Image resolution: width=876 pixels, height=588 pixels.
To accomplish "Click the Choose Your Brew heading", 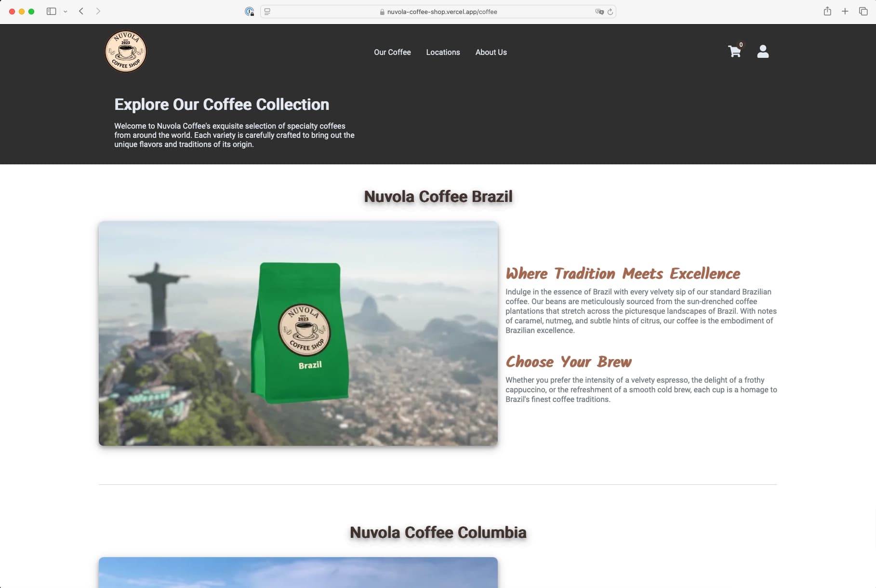I will click(569, 361).
